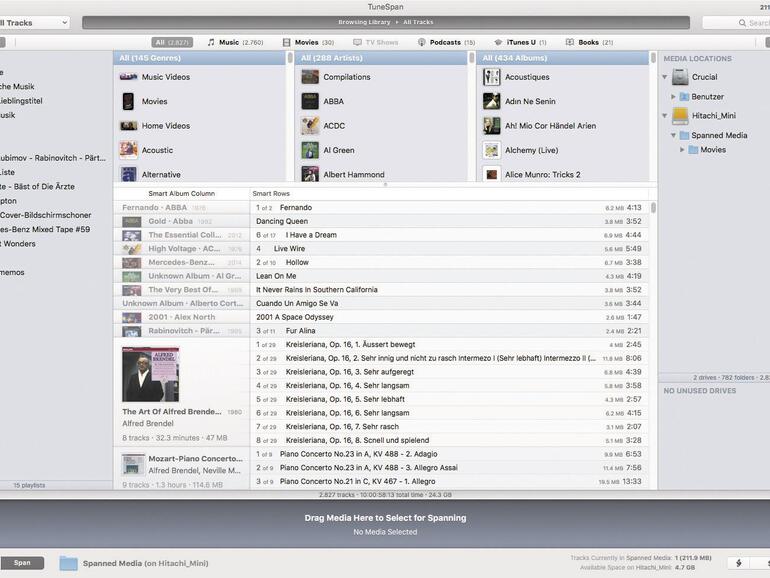Click the Browsing Library All Tracks path bar
This screenshot has height=578, width=770.
386,23
